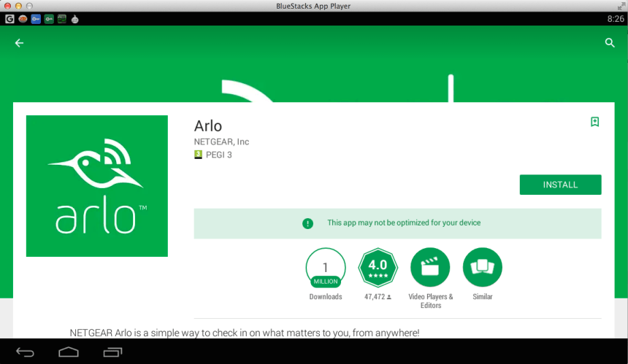Install the Arlo app

[x=560, y=185]
